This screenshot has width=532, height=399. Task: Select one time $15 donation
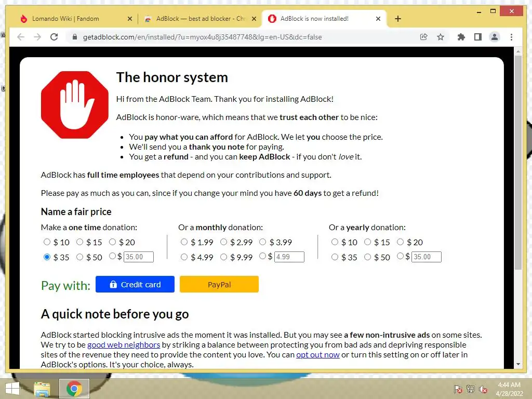79,242
